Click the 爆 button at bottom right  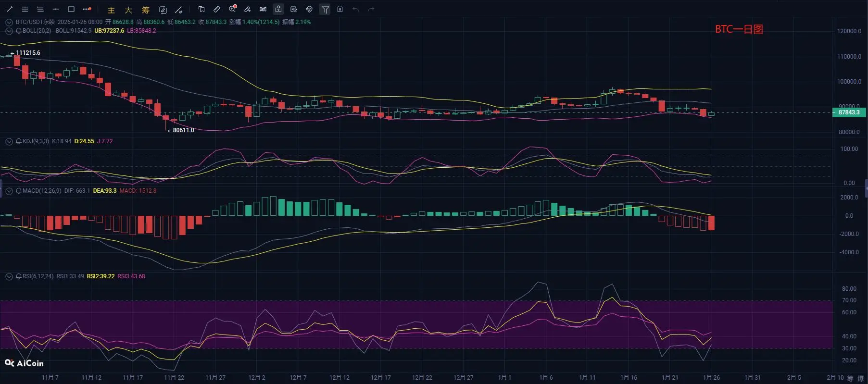[x=860, y=378]
